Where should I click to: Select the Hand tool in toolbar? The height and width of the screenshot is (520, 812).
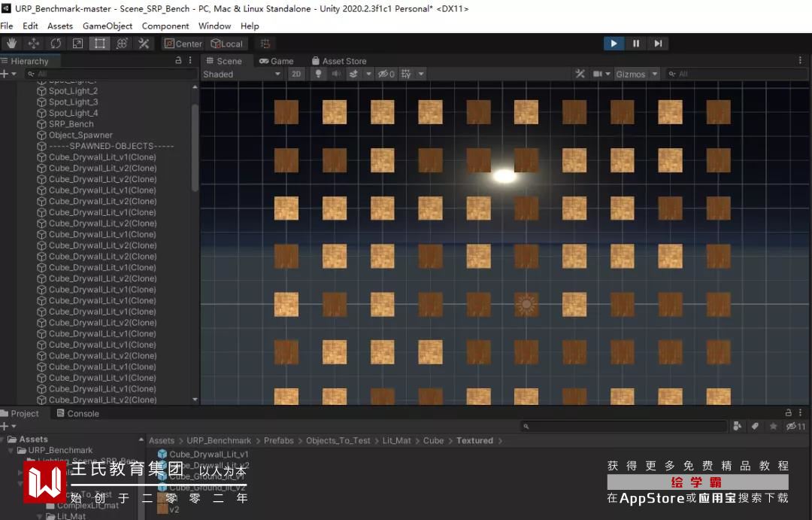(11, 44)
